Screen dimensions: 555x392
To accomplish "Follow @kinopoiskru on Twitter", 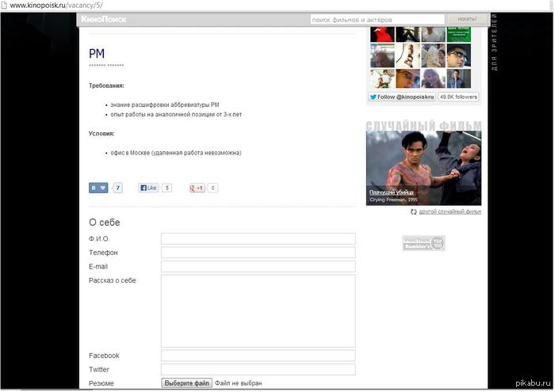I will point(402,97).
